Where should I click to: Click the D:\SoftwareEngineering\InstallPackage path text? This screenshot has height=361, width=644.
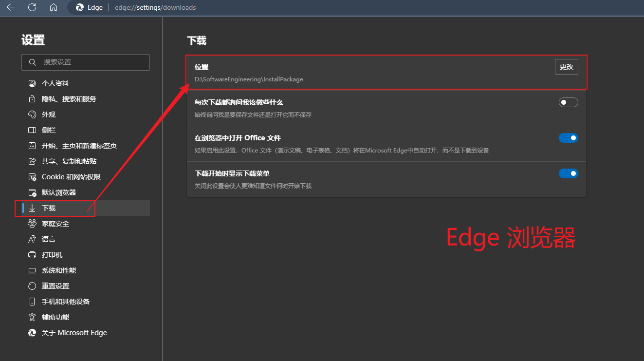[249, 79]
